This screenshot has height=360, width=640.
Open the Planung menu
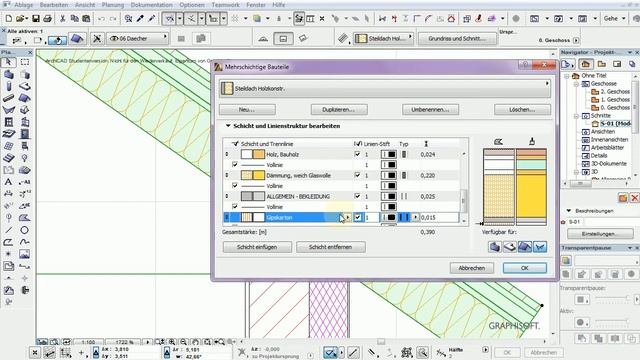click(113, 5)
